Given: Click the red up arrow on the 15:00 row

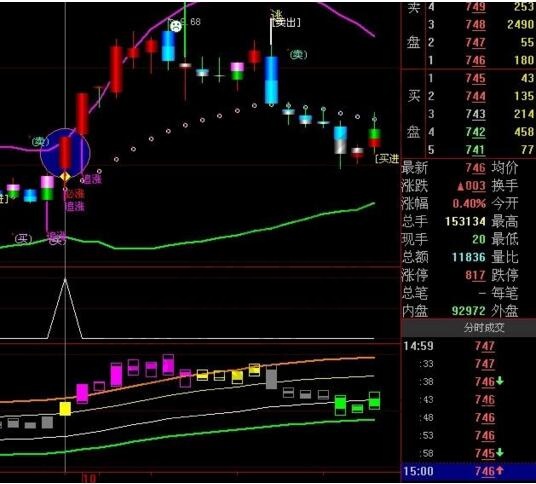Looking at the screenshot, I should 499,471.
